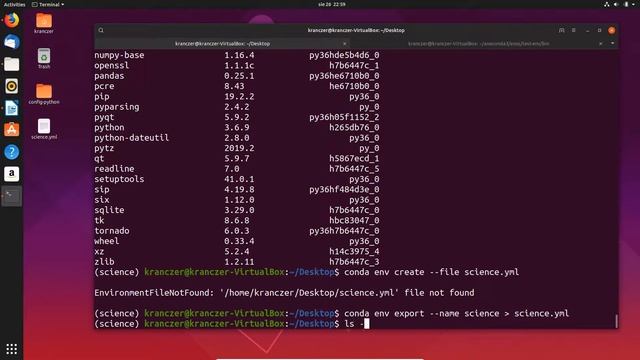Click the network icon in system tray

pos(607,4)
